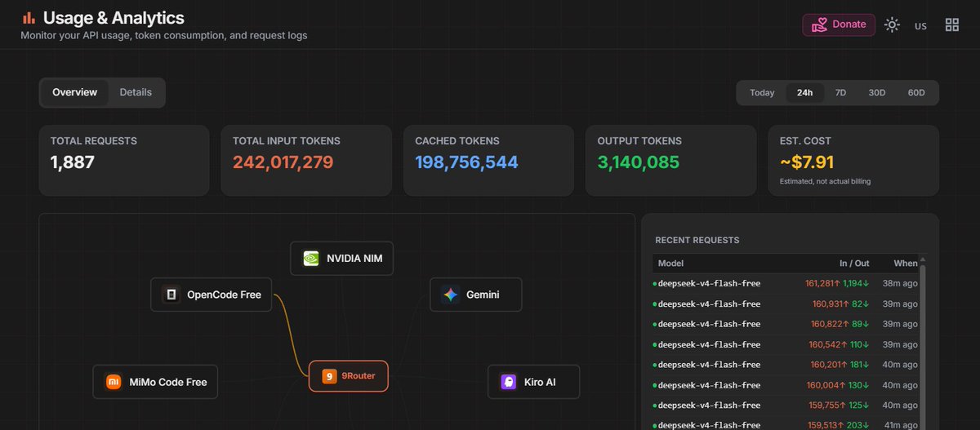The width and height of the screenshot is (980, 430).
Task: Click the request with 160,822 input tokens
Action: point(786,324)
